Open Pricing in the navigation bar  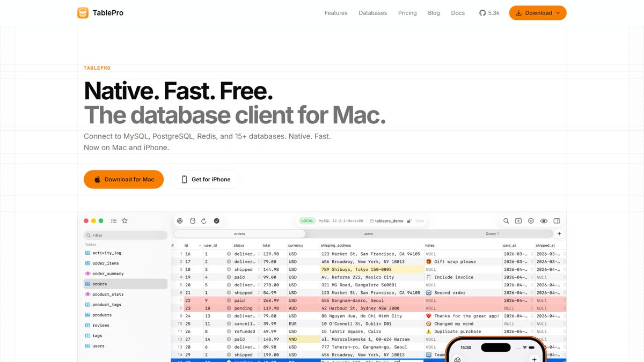point(407,13)
